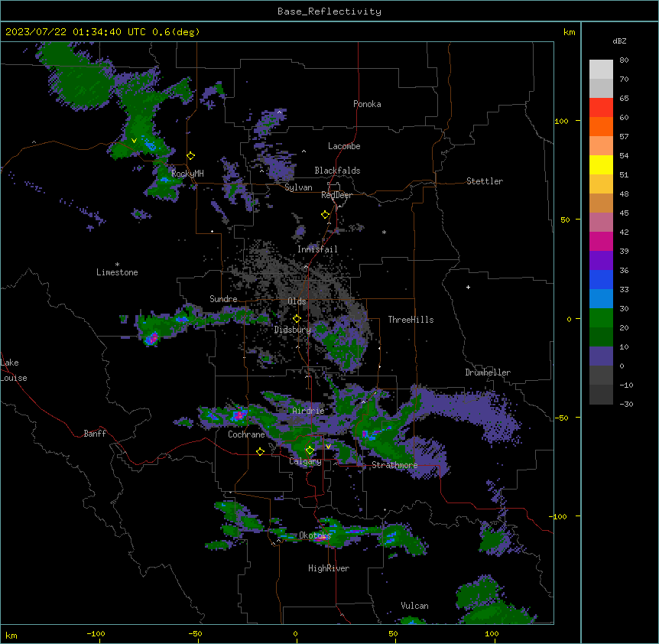
Task: Click the yellow V marker east of Calgary
Action: (328, 447)
